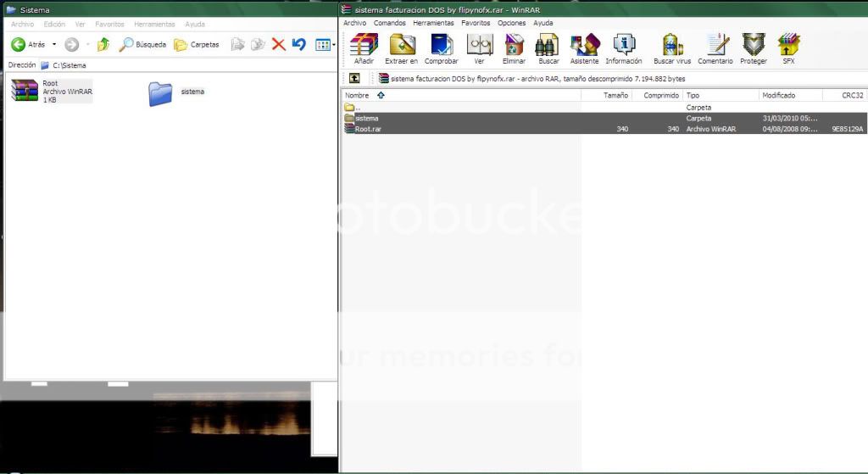868x474 pixels.
Task: Select Root archive in Sistema window
Action: pos(52,92)
